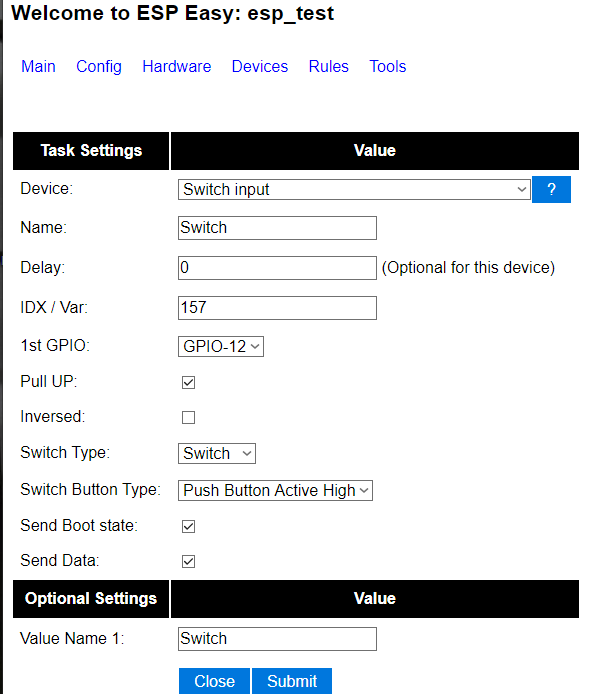Enable the Inversed checkbox
This screenshot has width=596, height=694.
188,417
